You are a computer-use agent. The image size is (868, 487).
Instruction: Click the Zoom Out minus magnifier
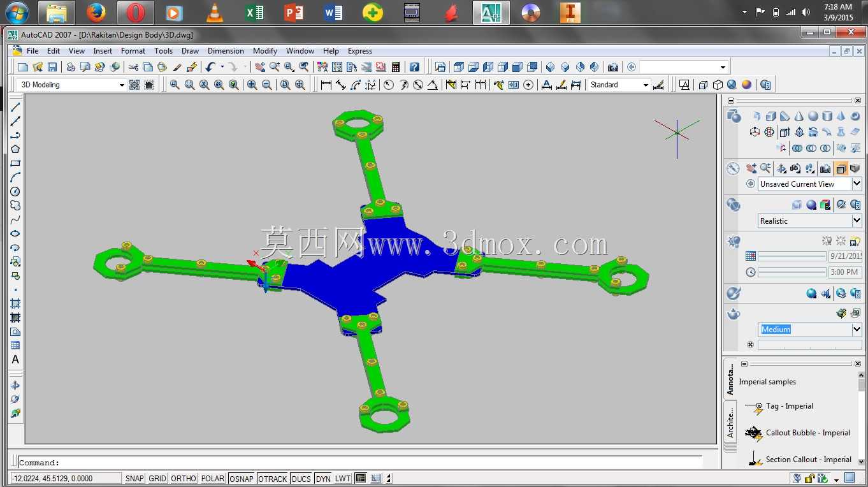click(x=267, y=85)
